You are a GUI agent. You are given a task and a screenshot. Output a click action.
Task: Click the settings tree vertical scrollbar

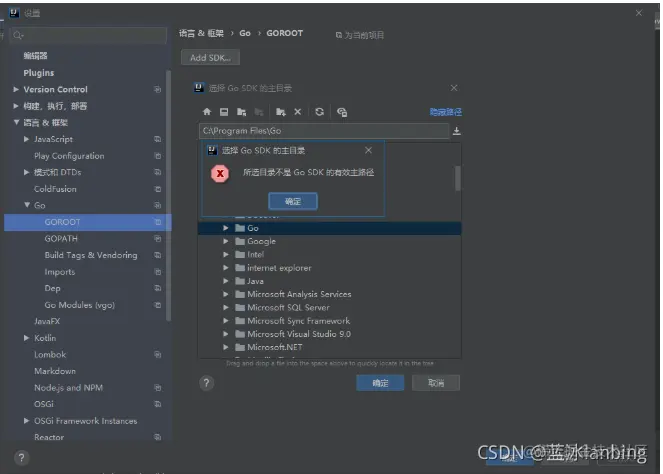(x=169, y=195)
